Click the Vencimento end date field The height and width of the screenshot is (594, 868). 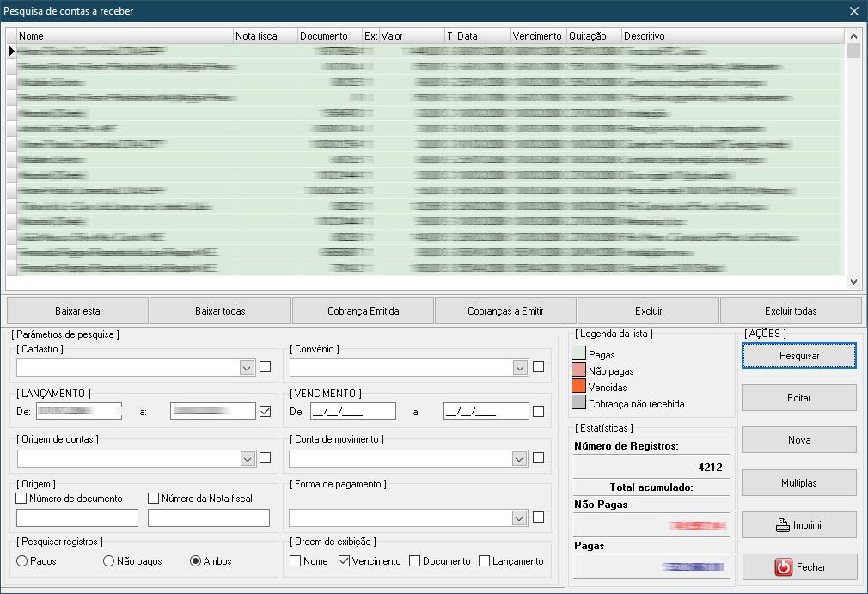click(x=486, y=411)
